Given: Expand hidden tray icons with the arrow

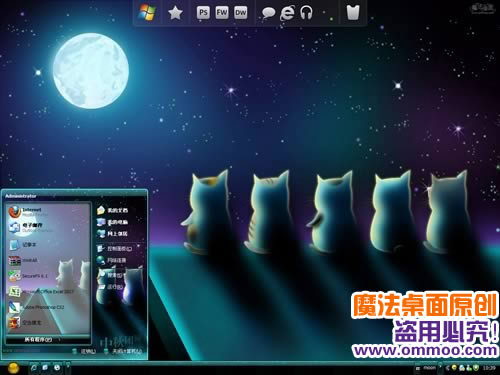Looking at the screenshot, I should tap(447, 368).
